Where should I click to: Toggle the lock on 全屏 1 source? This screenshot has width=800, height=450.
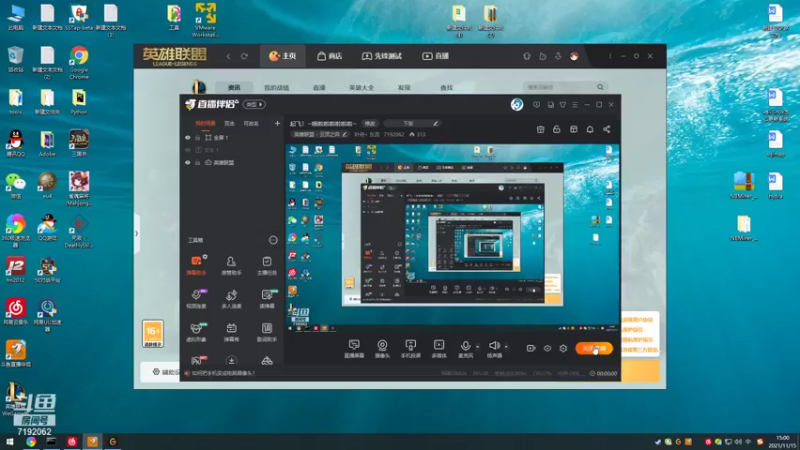[x=197, y=138]
